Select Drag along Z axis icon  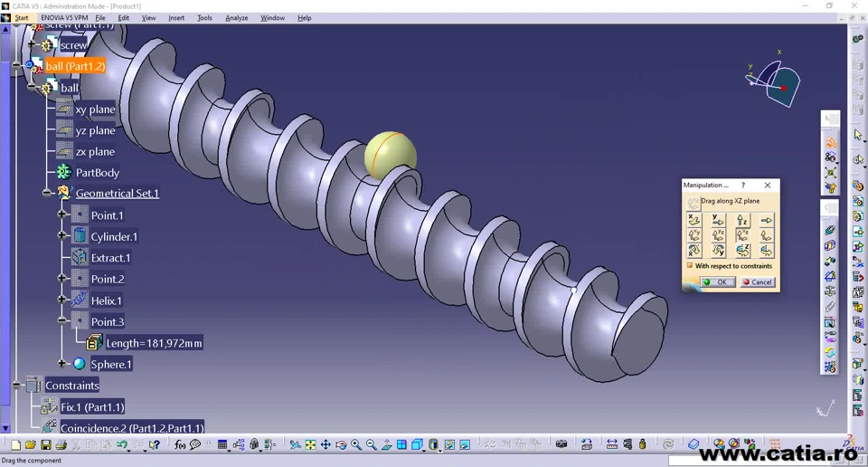click(743, 221)
